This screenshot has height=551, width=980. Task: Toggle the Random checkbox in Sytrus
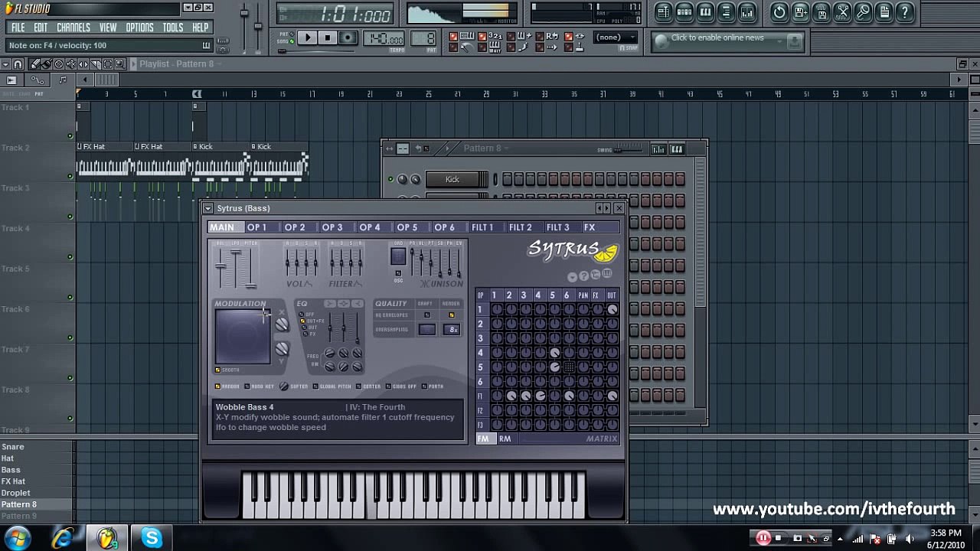coord(227,386)
